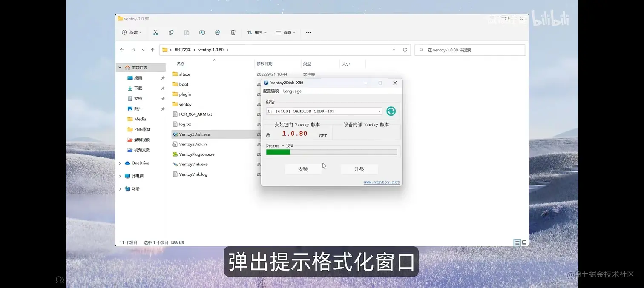Image resolution: width=644 pixels, height=288 pixels.
Task: Select Ventoy2Disk.ini file
Action: [x=193, y=144]
